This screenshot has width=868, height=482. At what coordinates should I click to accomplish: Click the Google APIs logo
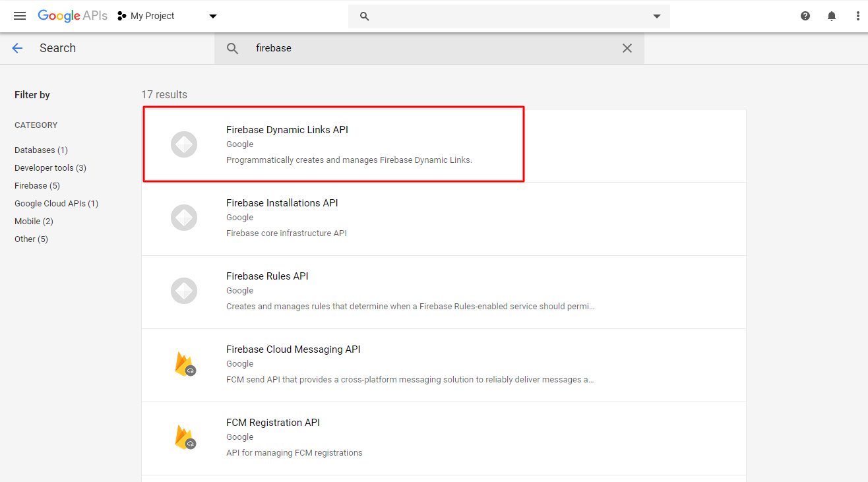(x=73, y=16)
